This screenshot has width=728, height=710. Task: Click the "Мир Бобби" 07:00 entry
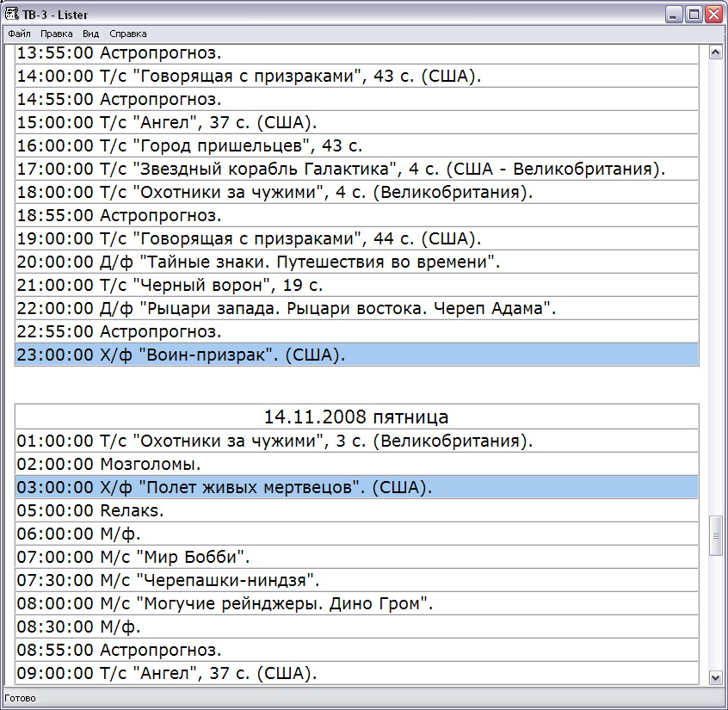(133, 558)
